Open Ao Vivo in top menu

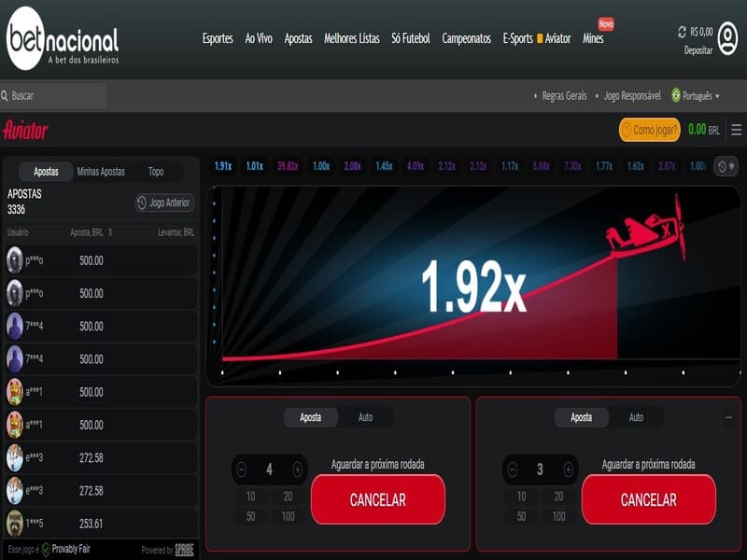click(x=258, y=38)
